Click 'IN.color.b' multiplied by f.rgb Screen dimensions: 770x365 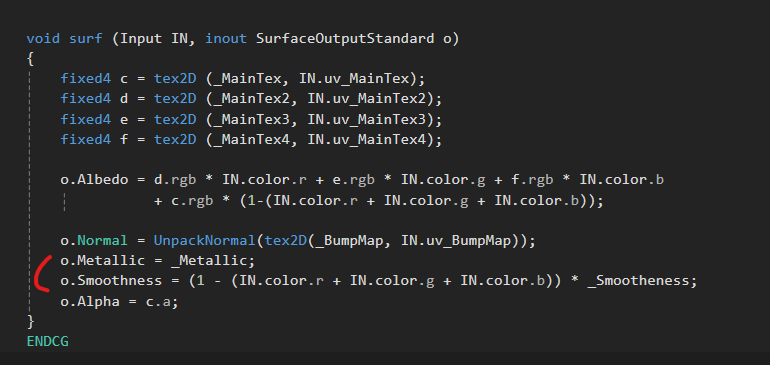(x=622, y=180)
